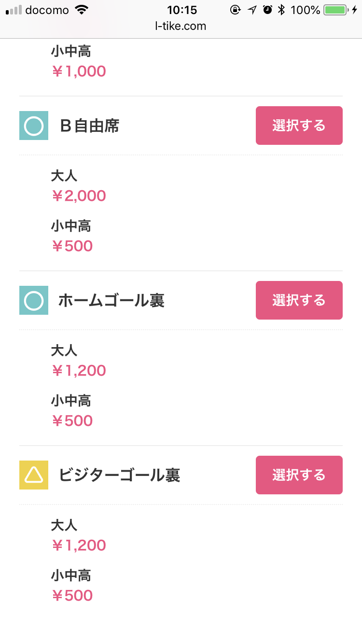Tap the orientation lock icon in the status bar

(236, 10)
